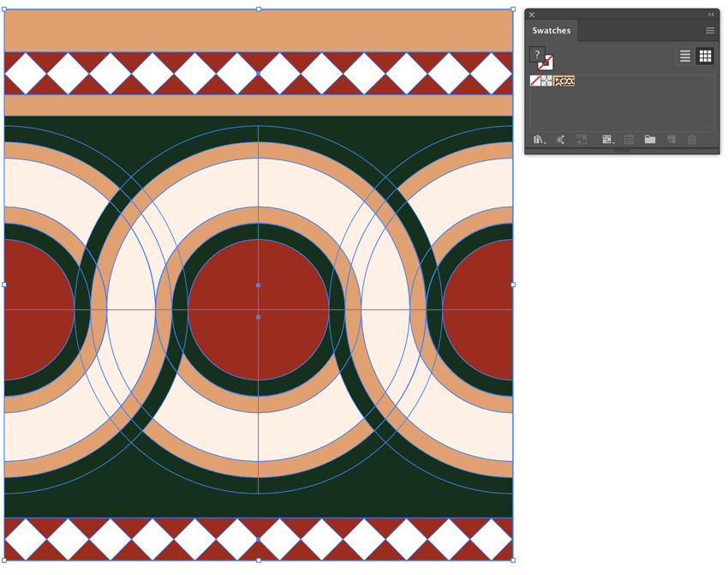Select the Registration swatch

546,81
